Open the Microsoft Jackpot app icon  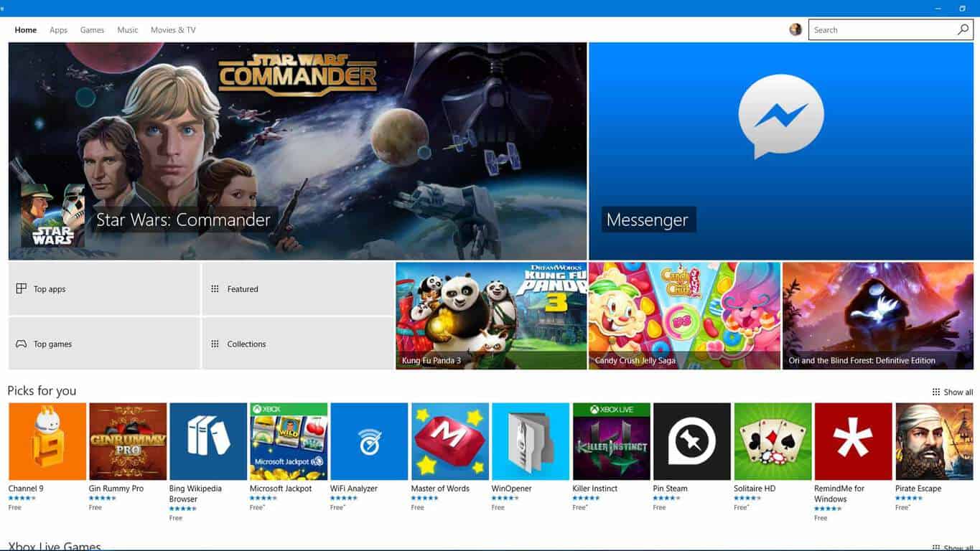click(x=289, y=441)
